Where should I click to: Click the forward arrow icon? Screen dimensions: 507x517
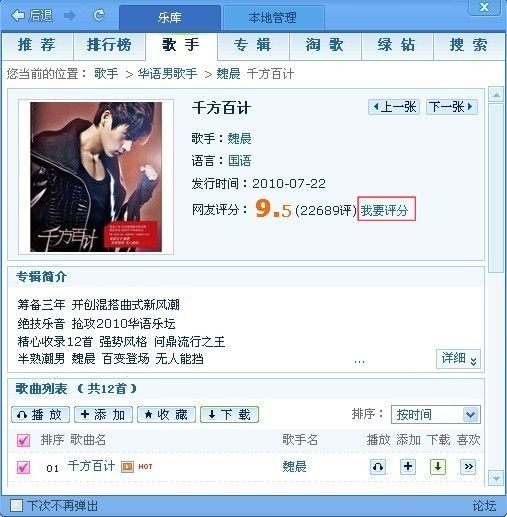(70, 15)
